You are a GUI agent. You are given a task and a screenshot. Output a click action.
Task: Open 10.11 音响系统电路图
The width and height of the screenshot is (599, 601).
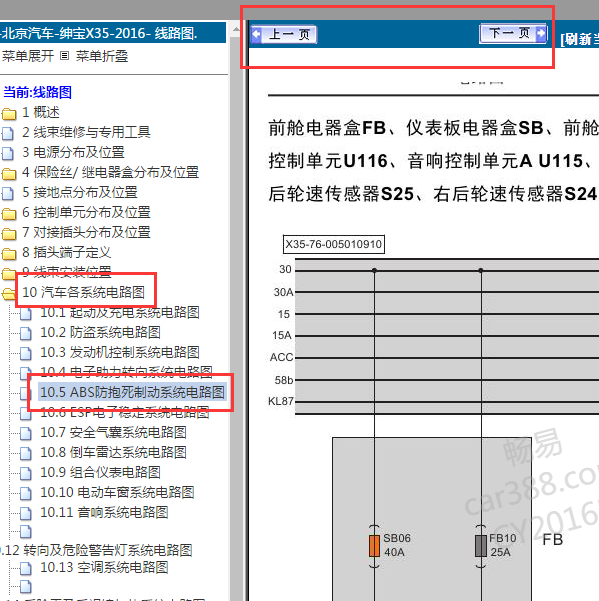click(x=104, y=512)
